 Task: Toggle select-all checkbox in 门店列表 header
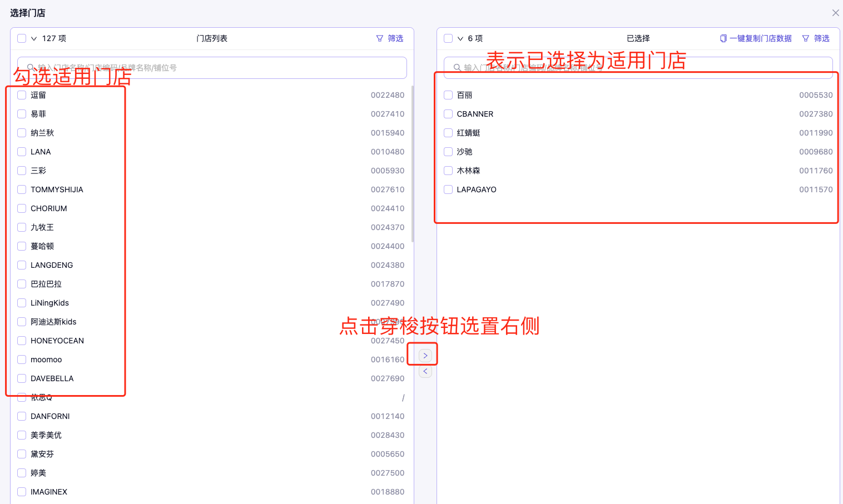click(x=22, y=38)
